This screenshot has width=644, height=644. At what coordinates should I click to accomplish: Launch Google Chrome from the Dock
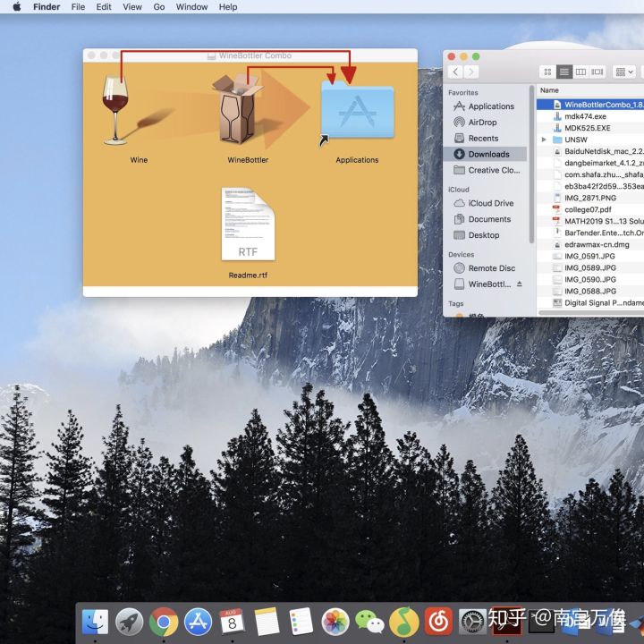pos(164,622)
